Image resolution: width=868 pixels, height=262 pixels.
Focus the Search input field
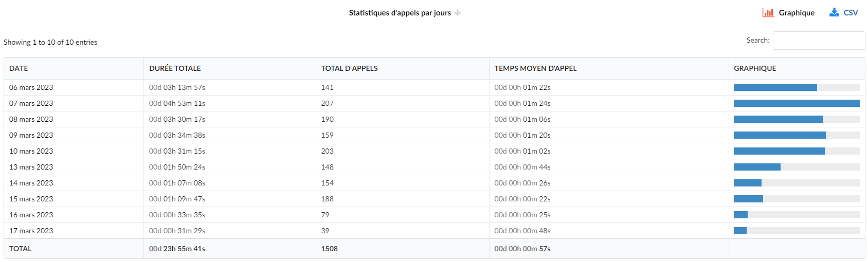[x=819, y=41]
